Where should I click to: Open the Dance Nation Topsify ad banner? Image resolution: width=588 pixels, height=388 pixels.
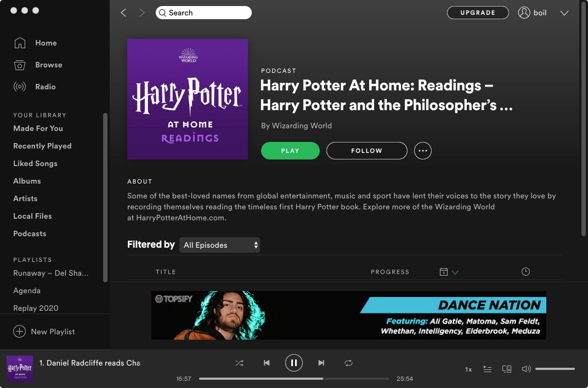(349, 315)
